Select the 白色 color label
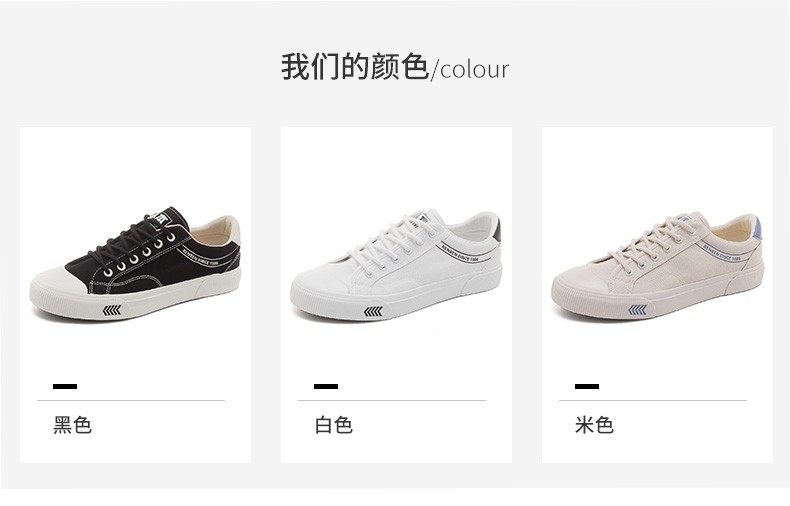790x506 pixels. [x=334, y=425]
